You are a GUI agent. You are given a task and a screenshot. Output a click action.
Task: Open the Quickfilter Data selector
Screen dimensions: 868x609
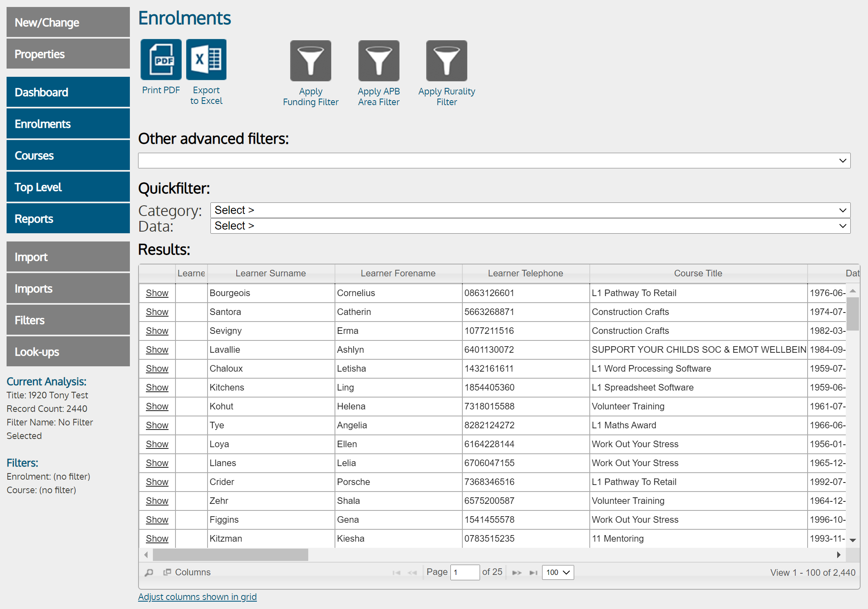[x=529, y=225]
